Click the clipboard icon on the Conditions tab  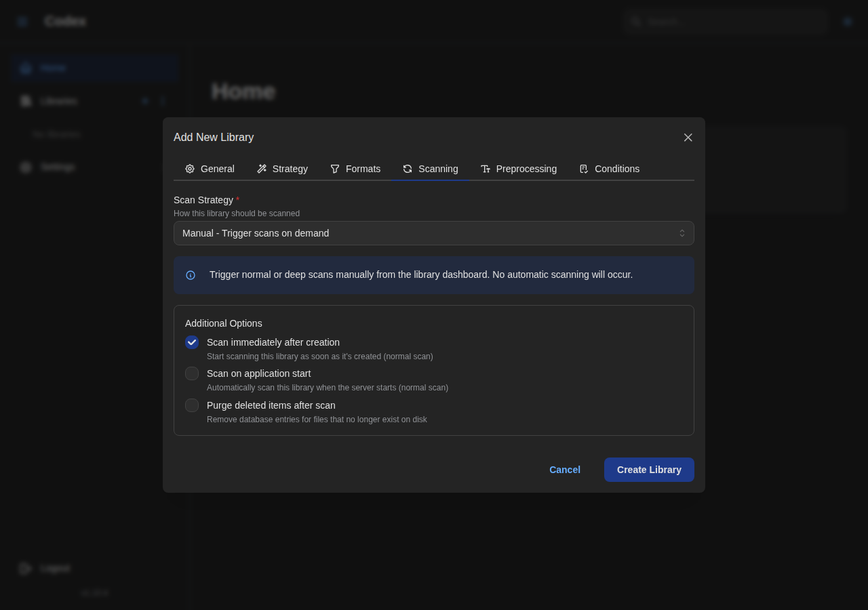click(x=583, y=168)
